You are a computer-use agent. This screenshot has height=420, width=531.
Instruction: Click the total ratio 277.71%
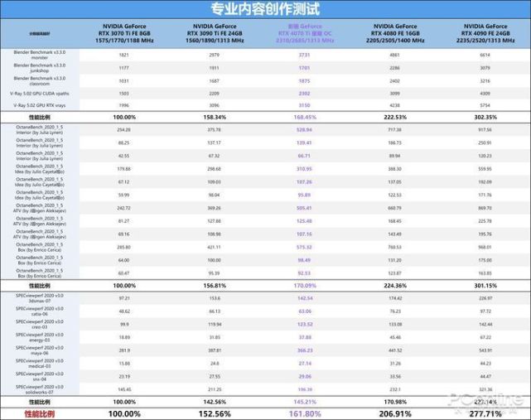tap(485, 413)
